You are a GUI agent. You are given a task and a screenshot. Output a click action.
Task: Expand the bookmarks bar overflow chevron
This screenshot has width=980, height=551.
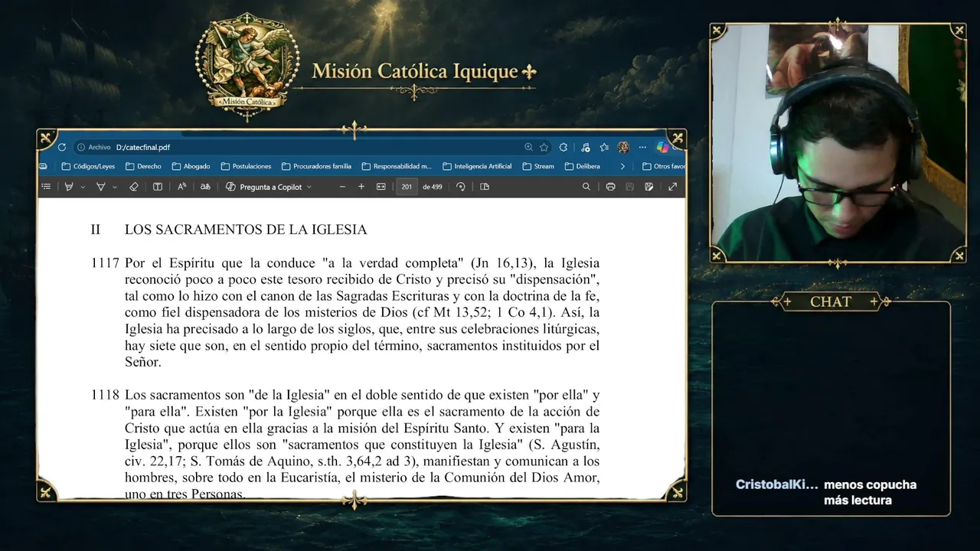pyautogui.click(x=622, y=166)
